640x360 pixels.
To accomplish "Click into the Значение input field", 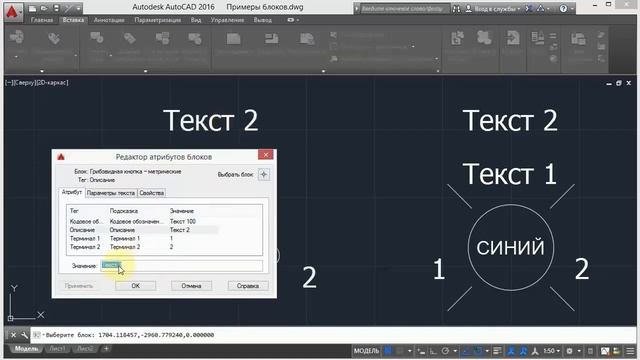I will (x=182, y=266).
